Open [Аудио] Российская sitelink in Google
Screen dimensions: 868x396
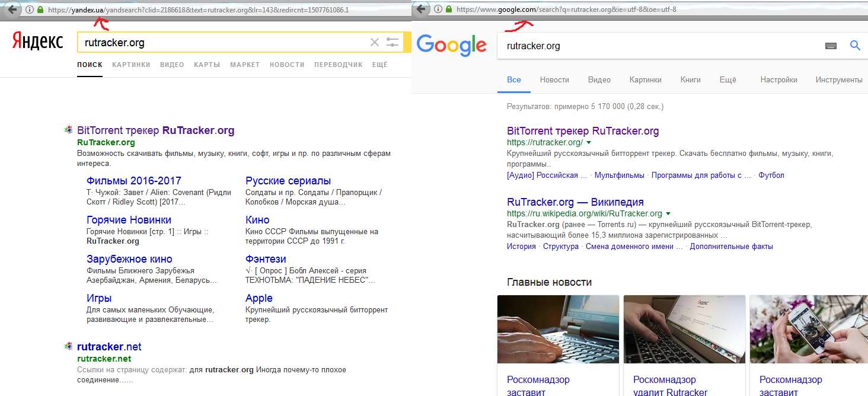(547, 175)
